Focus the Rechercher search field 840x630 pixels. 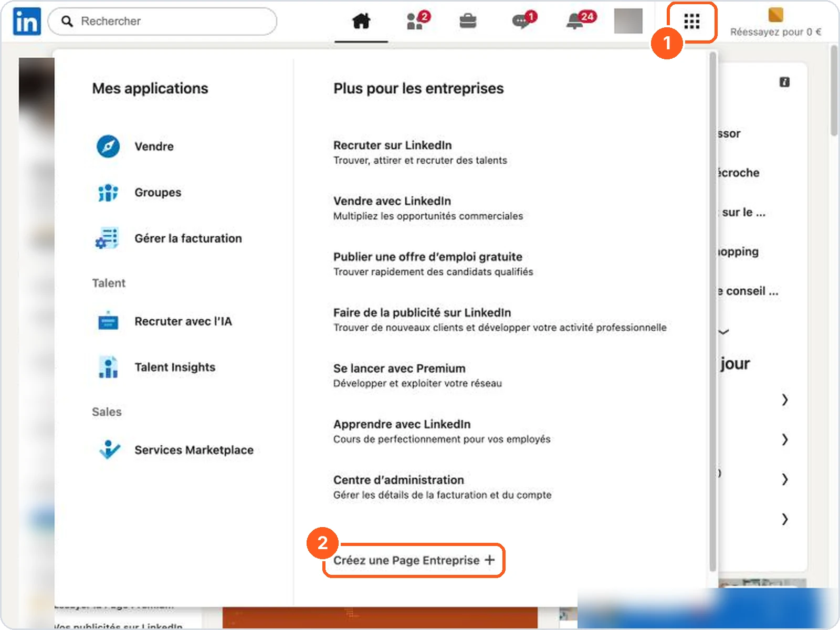click(x=162, y=22)
